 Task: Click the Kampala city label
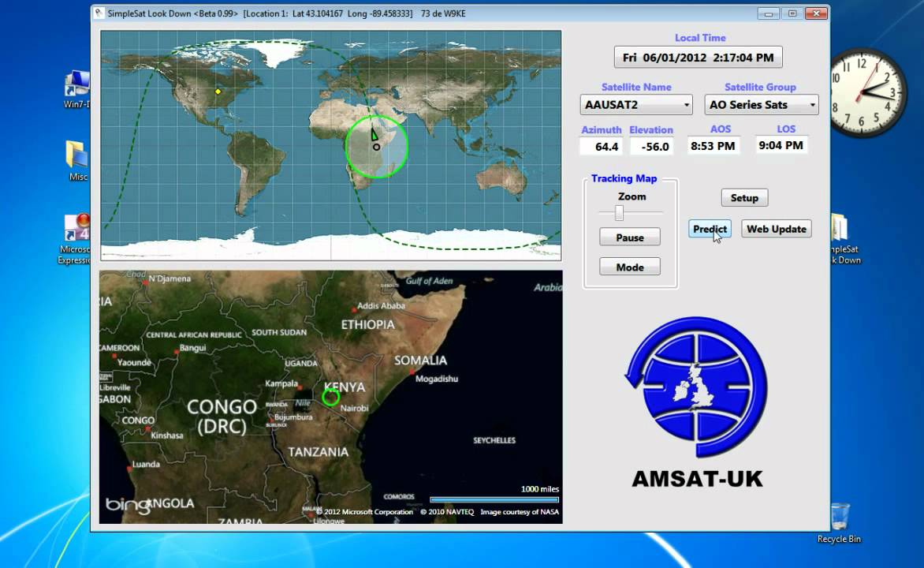point(281,383)
